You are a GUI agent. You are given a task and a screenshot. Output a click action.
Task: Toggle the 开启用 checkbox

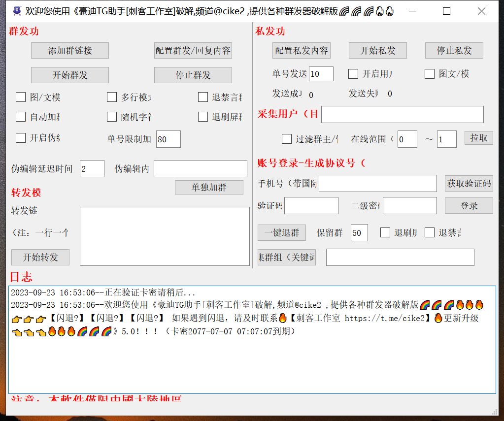(x=353, y=74)
